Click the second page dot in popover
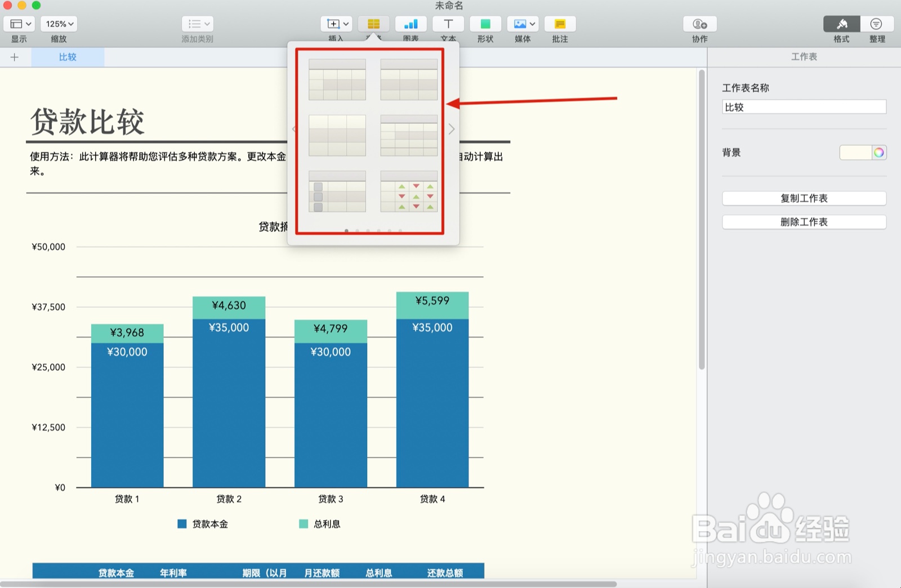 point(357,231)
